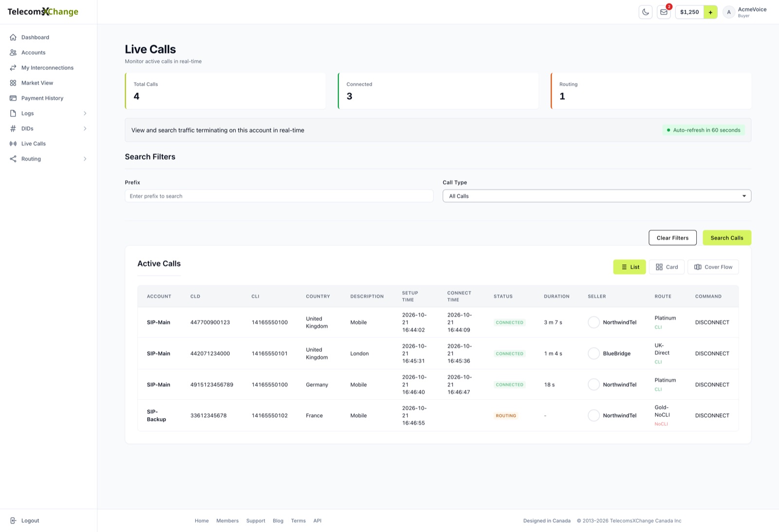
Task: Open Payment History page
Action: pos(42,98)
